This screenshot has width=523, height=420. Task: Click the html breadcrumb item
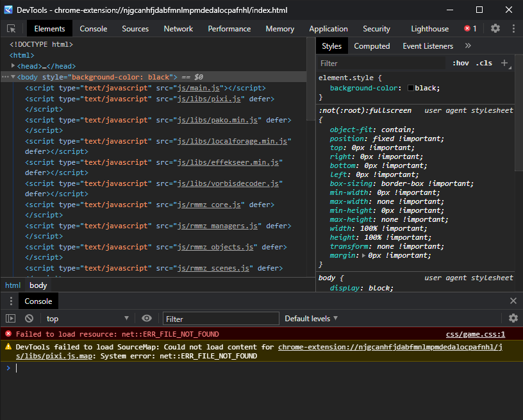pyautogui.click(x=13, y=285)
